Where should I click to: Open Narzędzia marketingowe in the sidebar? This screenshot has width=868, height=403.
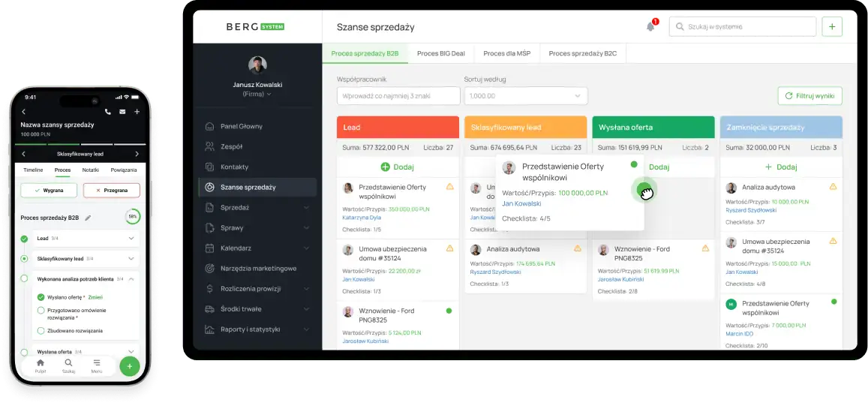257,269
